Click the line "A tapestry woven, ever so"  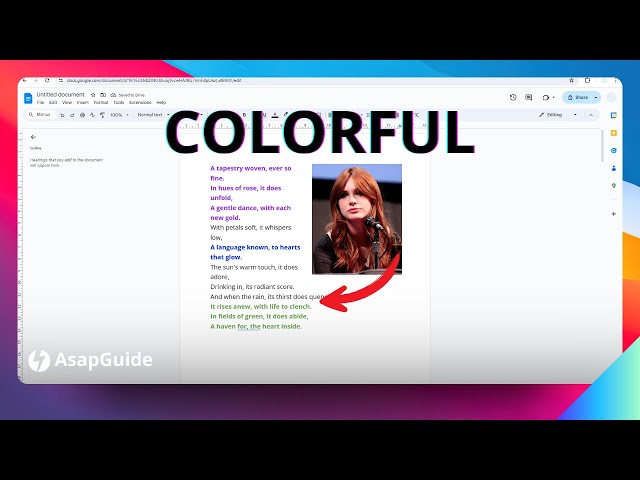tap(251, 168)
